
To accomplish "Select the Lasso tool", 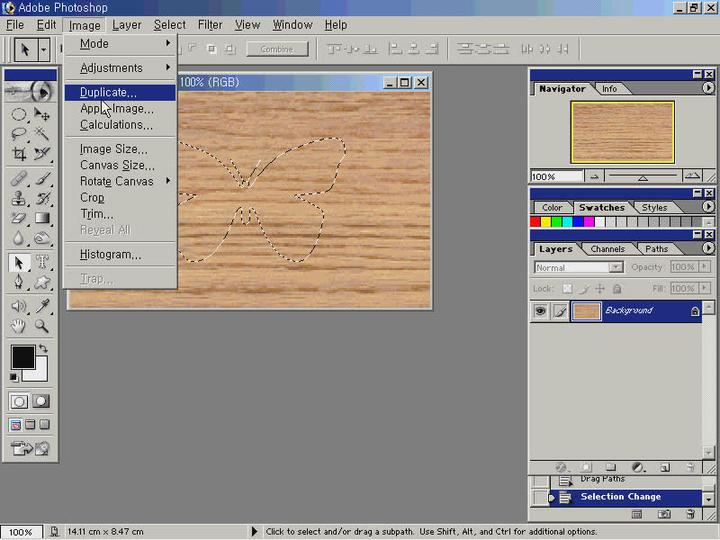I will [x=19, y=134].
